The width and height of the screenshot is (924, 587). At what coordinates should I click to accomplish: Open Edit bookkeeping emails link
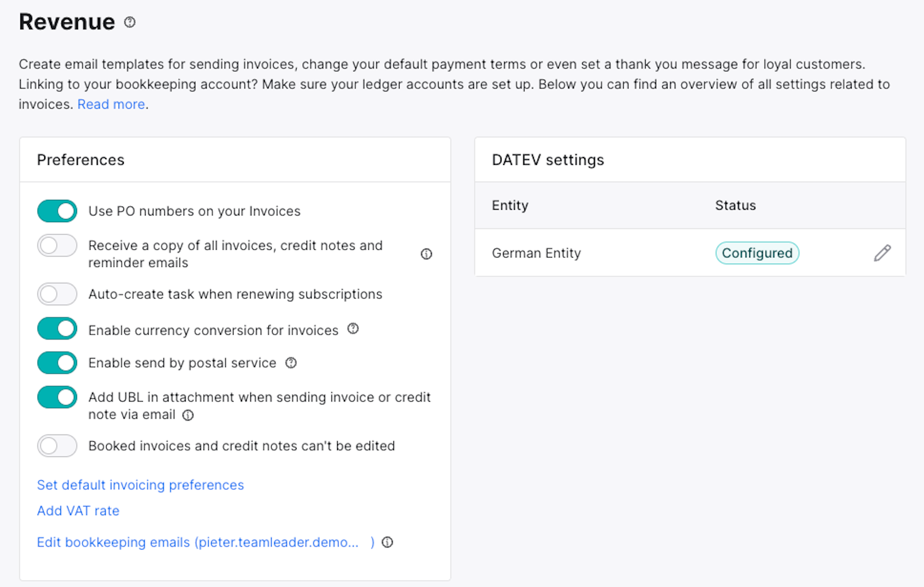tap(206, 542)
